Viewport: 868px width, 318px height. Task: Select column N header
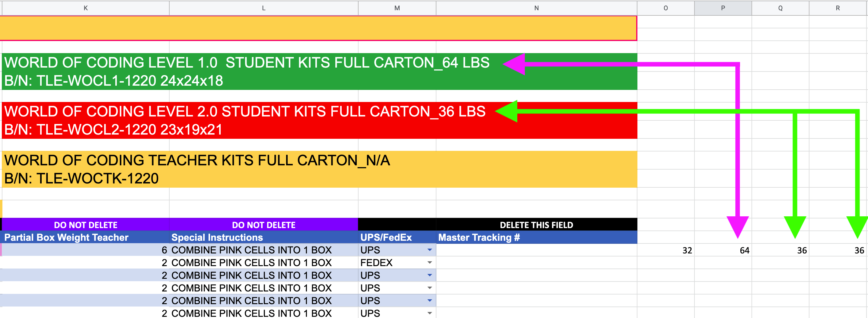click(536, 8)
